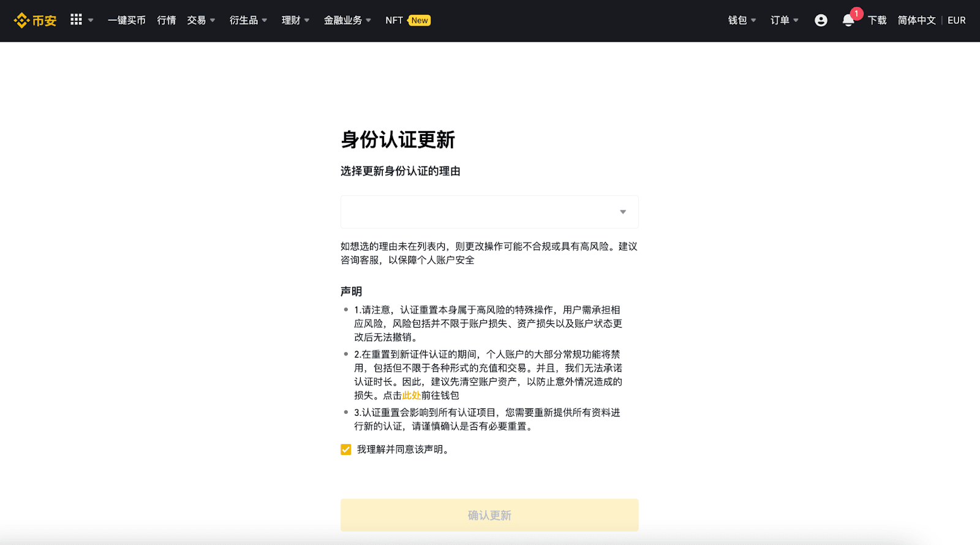Click the 确认更新 button
The height and width of the screenshot is (545, 980).
coord(489,515)
